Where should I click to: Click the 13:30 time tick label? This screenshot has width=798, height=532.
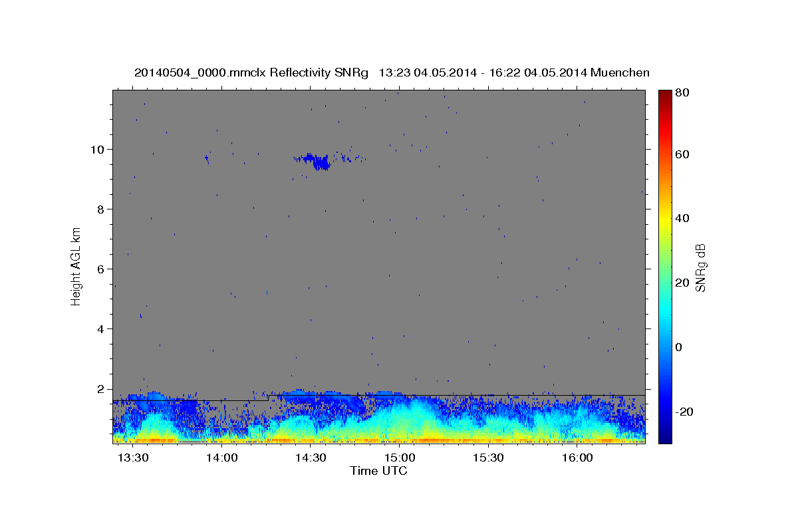click(133, 458)
